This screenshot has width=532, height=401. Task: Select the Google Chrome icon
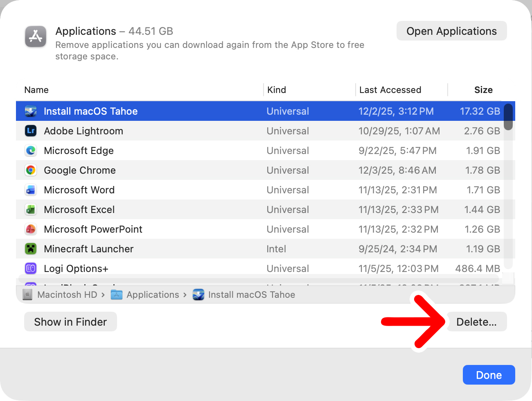[31, 170]
